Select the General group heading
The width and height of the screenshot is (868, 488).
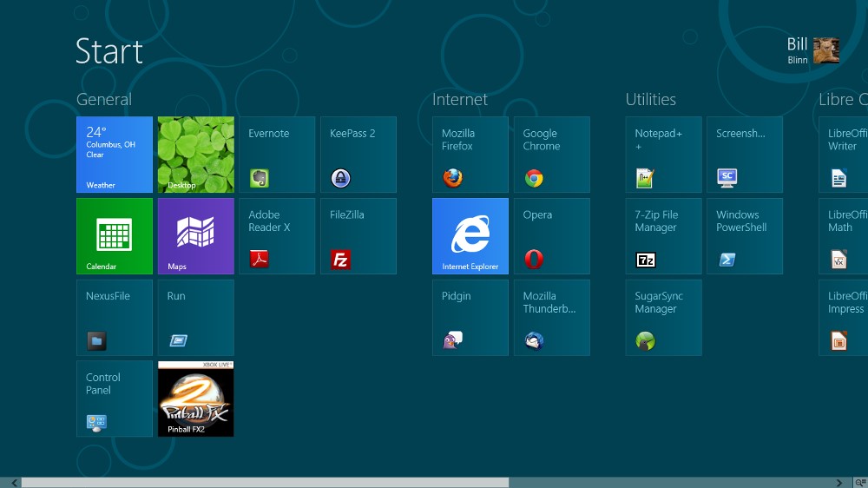104,100
